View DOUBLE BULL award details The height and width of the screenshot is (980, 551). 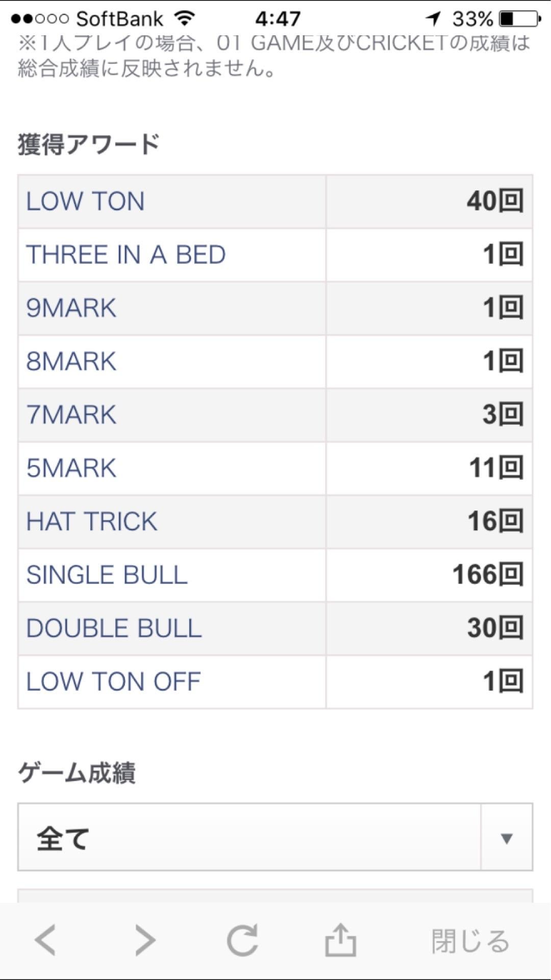click(114, 628)
